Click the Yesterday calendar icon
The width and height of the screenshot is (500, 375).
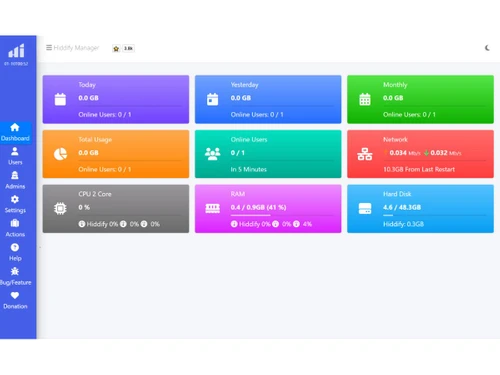tap(212, 99)
